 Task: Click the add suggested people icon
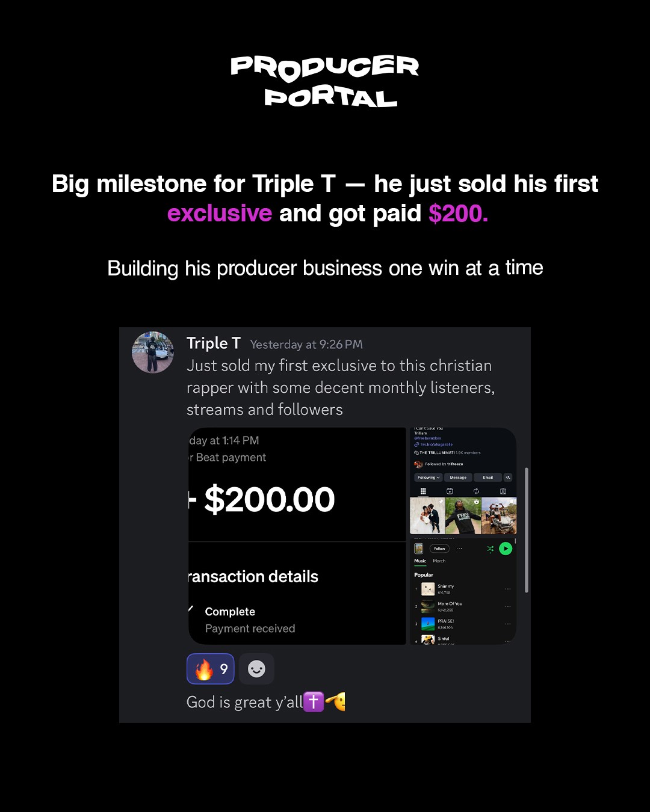[x=508, y=478]
